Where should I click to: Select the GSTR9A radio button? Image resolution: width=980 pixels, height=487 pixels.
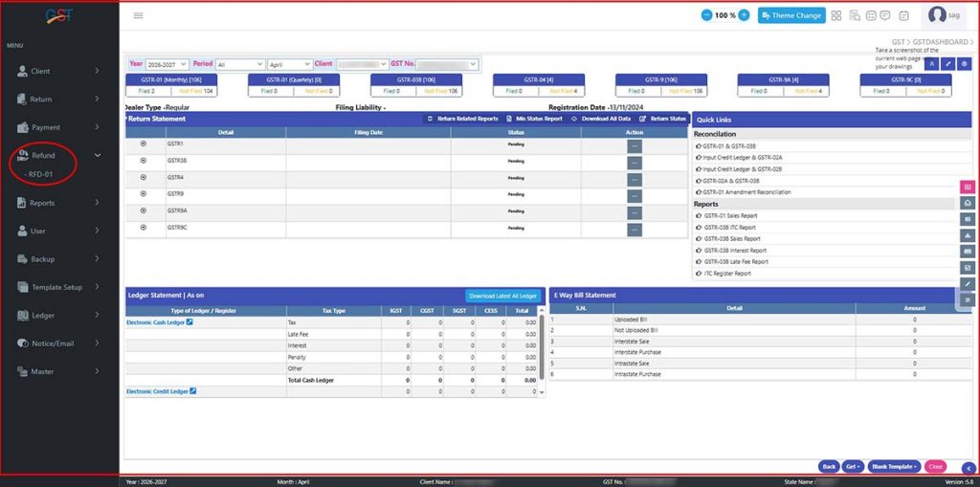[144, 210]
